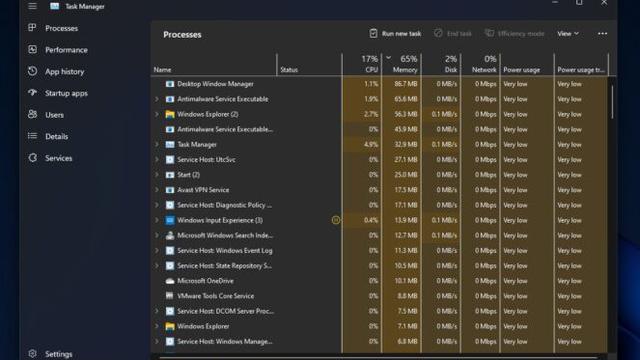Click the Startup apps gauge icon
The image size is (640, 360).
click(x=32, y=93)
